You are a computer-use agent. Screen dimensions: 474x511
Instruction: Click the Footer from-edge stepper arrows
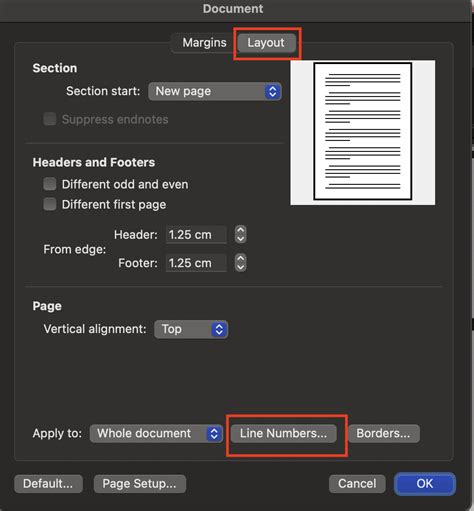[x=240, y=263]
